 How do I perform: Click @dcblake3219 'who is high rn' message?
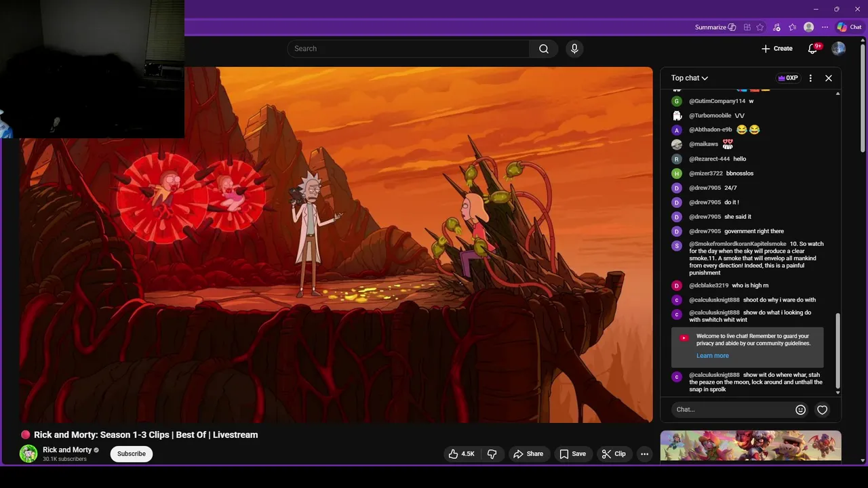point(749,285)
